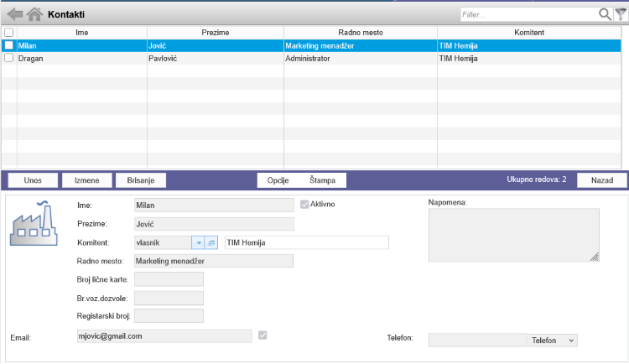Check the Dragan row checkbox
Screen dimensions: 629x364
pos(9,58)
